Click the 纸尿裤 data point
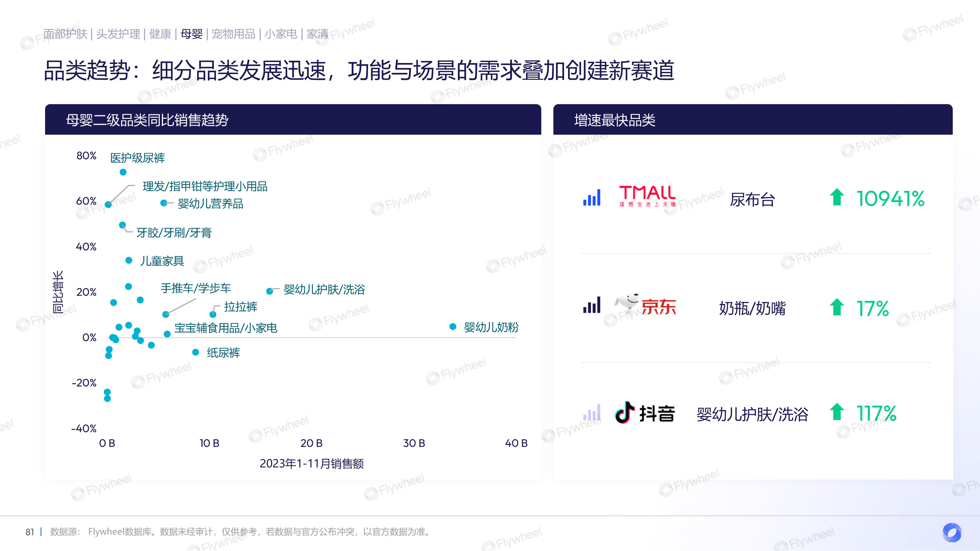The image size is (980, 551). [x=196, y=352]
